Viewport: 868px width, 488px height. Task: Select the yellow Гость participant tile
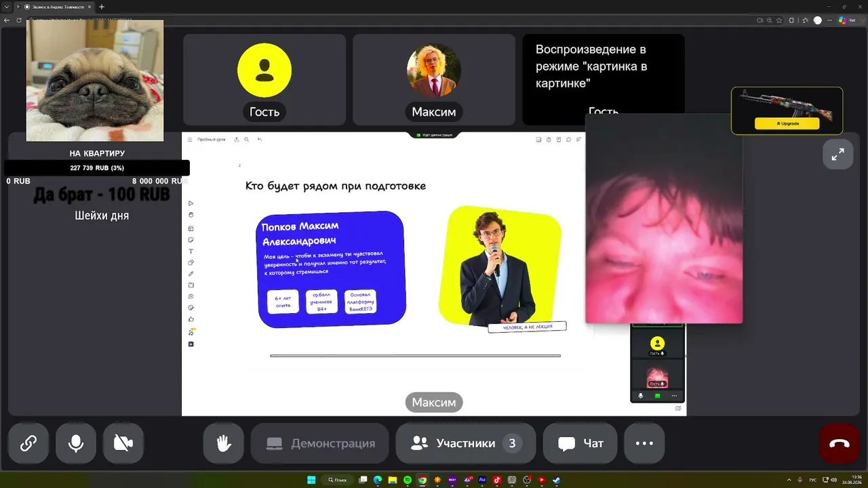[264, 80]
